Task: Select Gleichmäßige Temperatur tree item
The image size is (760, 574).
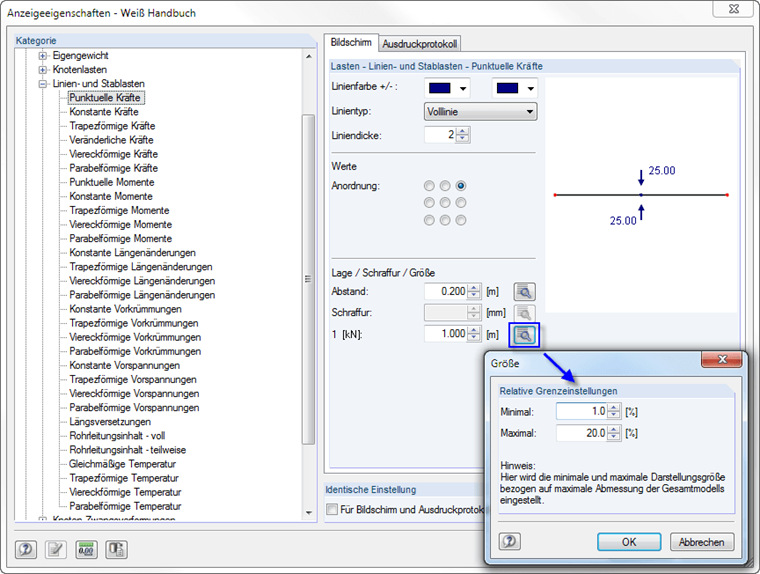Action: [x=123, y=464]
